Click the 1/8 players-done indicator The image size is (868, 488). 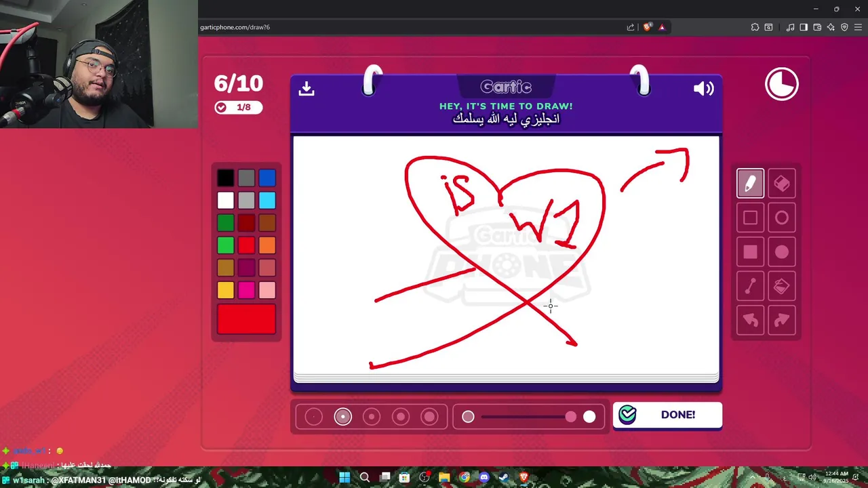point(238,107)
